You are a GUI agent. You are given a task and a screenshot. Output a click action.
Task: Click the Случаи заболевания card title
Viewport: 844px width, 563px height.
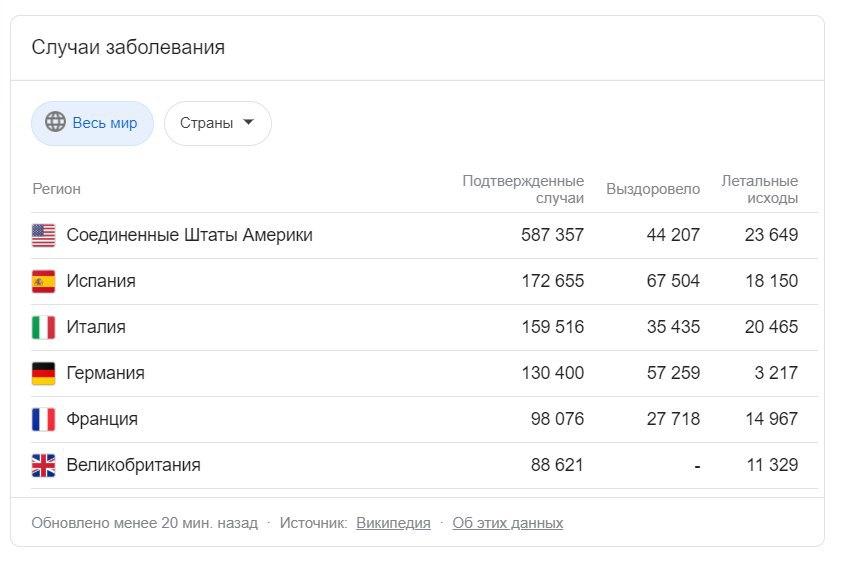128,47
